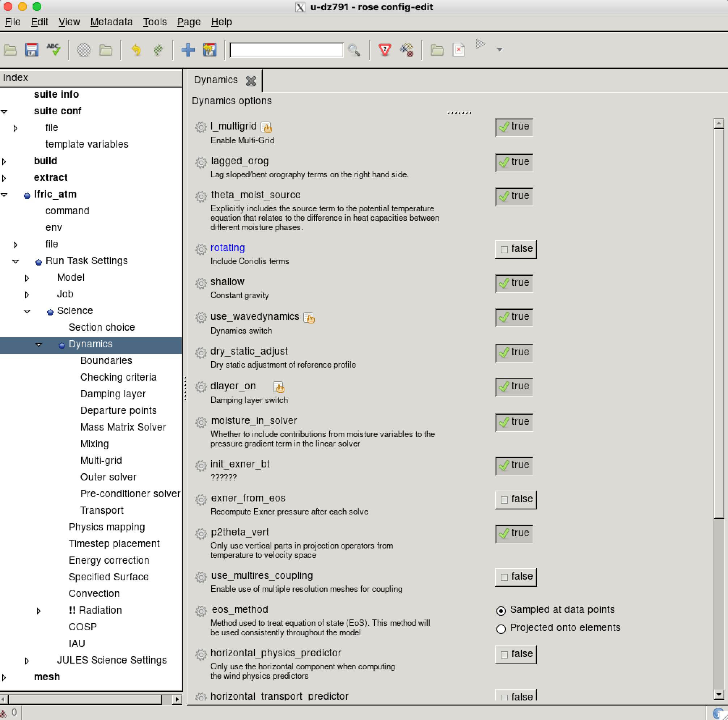This screenshot has height=720, width=728.
Task: Click the note icon beside dlayer_on
Action: 279,387
